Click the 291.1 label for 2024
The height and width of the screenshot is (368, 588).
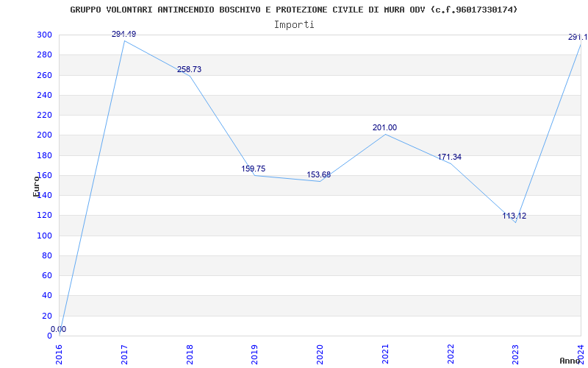[x=578, y=38]
